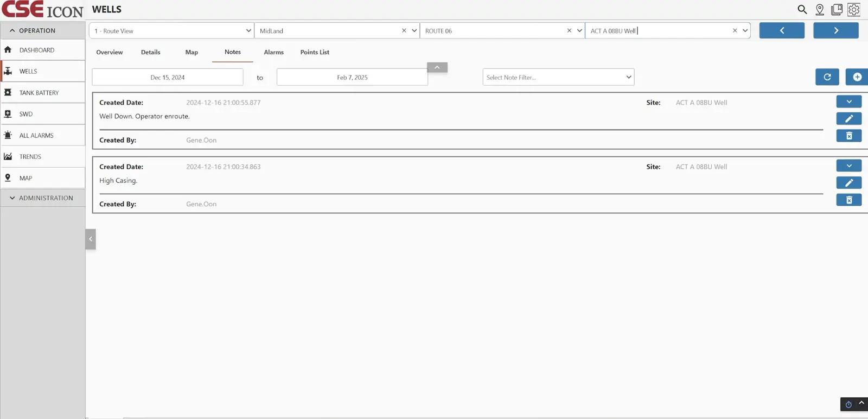Open the map location pin icon
This screenshot has height=419, width=868.
(x=820, y=9)
